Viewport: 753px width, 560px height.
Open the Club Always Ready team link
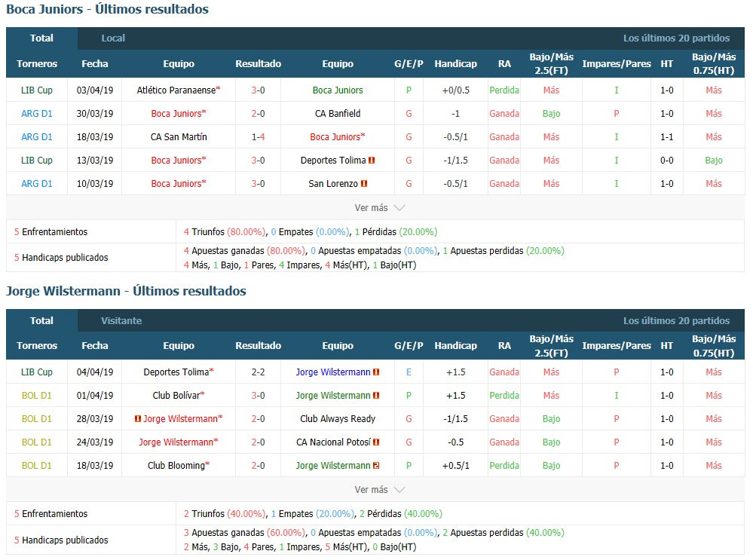pos(338,419)
